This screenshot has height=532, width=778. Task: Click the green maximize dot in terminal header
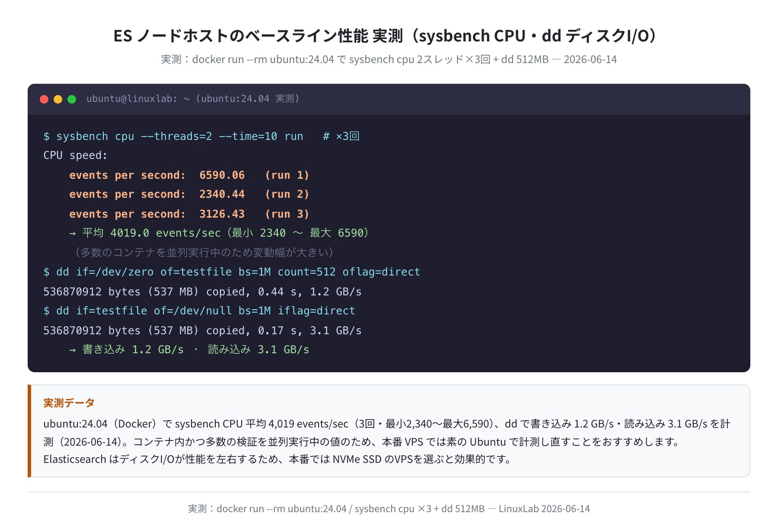point(72,99)
